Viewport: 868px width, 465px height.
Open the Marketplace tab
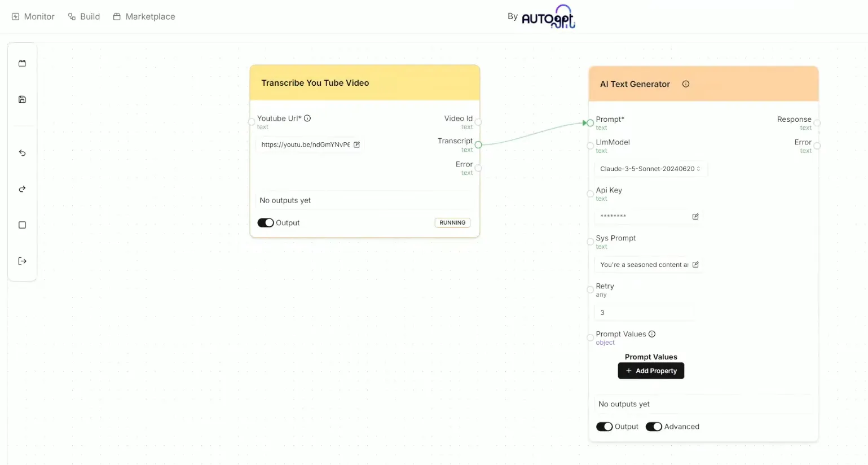144,16
